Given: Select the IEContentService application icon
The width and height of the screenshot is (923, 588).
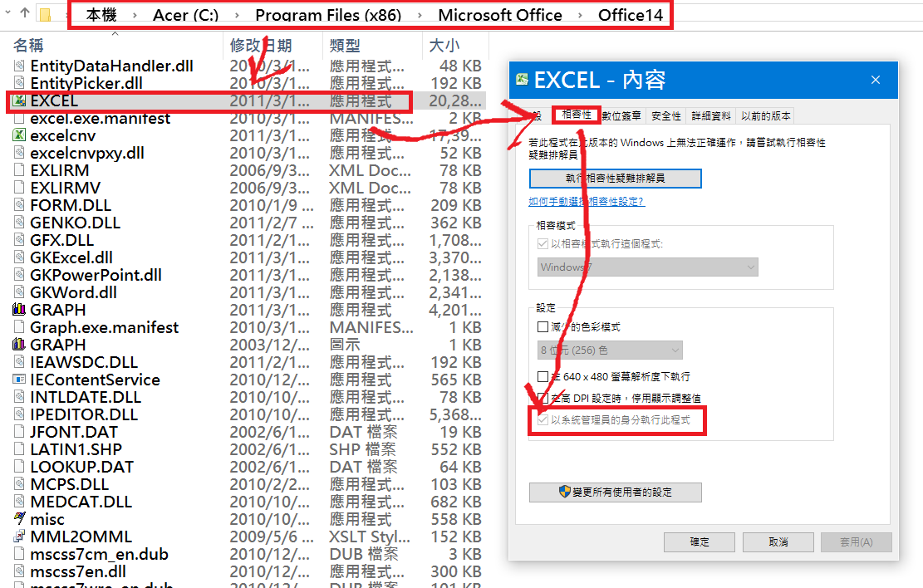Looking at the screenshot, I should (19, 380).
